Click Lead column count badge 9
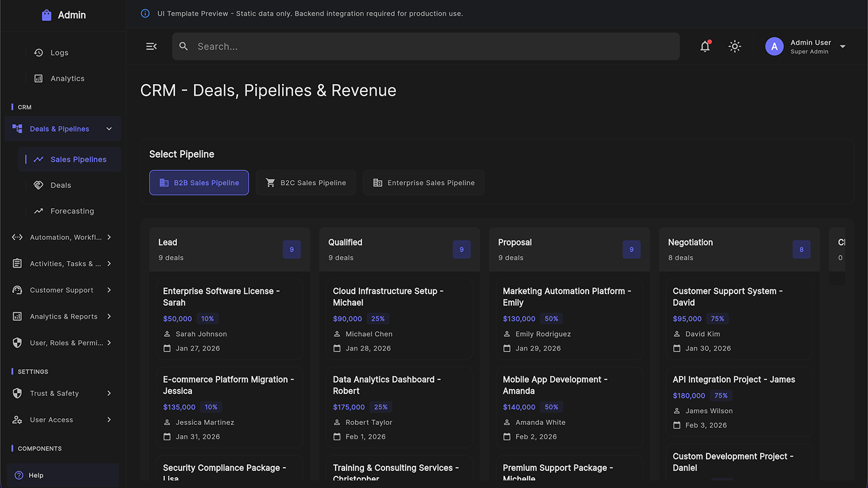 (292, 249)
